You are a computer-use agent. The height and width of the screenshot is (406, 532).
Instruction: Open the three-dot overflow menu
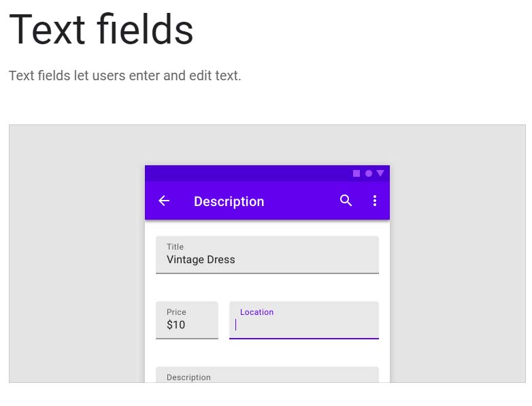[x=375, y=201]
